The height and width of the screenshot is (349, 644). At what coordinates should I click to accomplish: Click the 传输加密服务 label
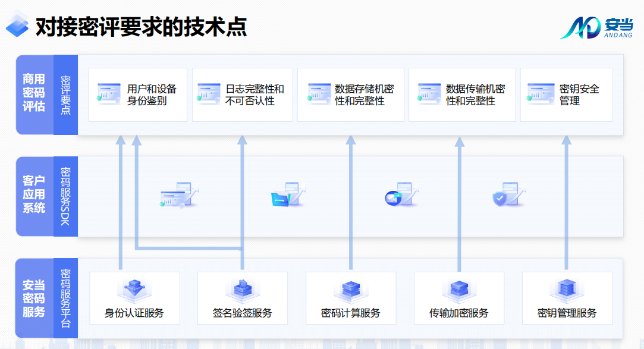coord(458,313)
